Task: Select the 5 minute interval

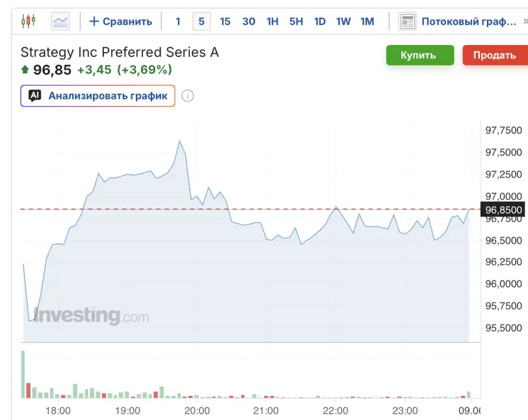Action: [201, 21]
